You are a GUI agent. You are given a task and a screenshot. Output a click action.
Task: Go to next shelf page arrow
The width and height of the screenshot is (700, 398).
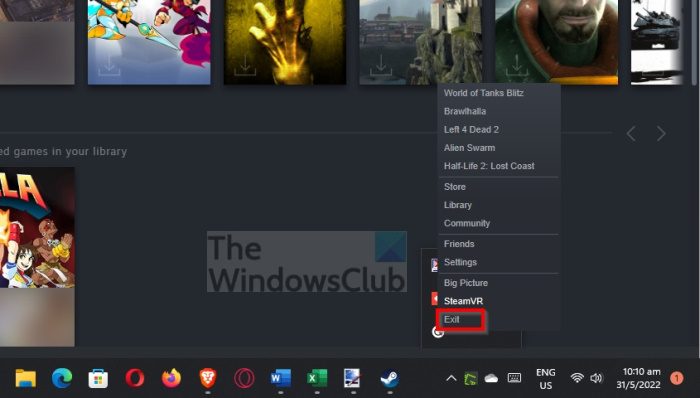(661, 133)
